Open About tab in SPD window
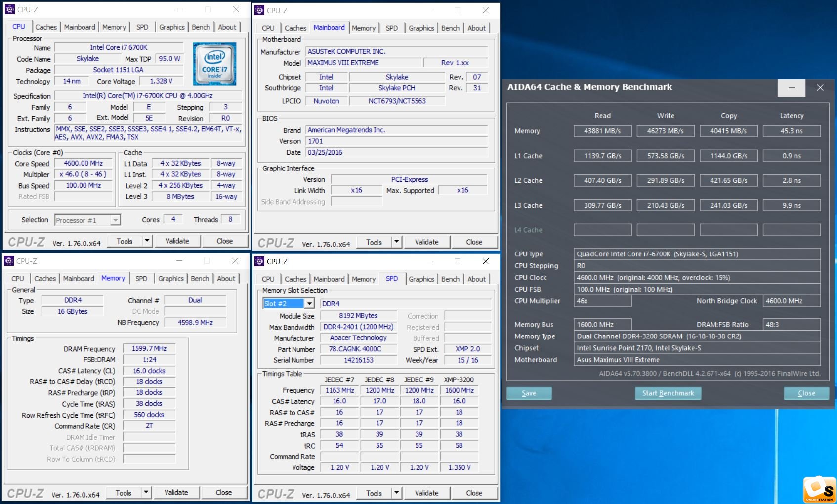This screenshot has height=504, width=837. [x=477, y=279]
